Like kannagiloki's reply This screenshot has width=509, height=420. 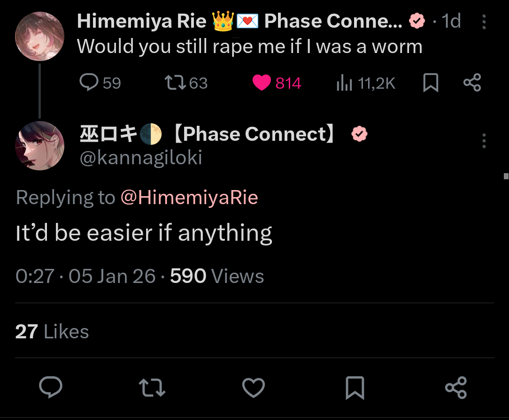[x=254, y=388]
